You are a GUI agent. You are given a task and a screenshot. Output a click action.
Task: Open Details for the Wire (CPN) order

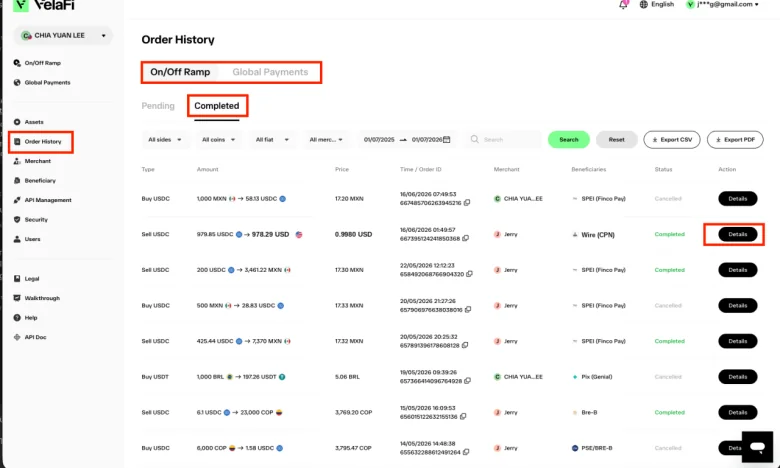(x=738, y=234)
